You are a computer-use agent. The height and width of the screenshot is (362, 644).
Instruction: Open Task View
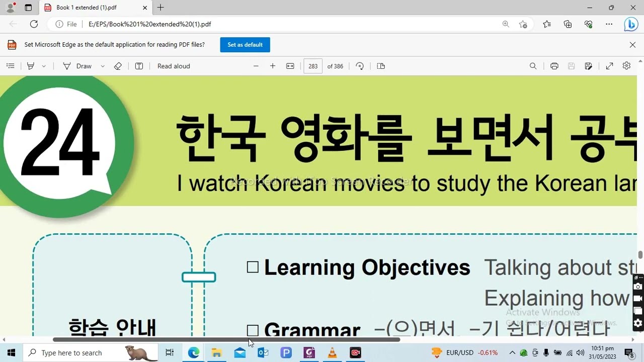170,353
